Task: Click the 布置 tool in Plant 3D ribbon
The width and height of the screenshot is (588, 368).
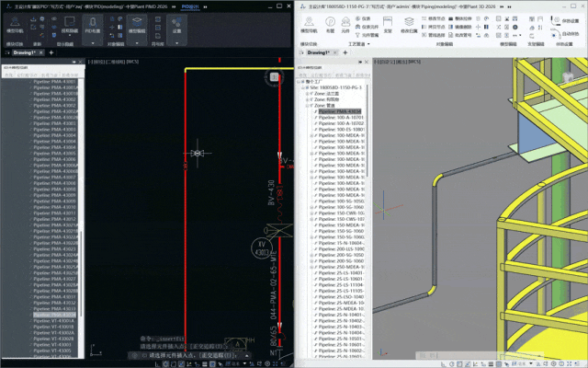Action: tap(330, 25)
